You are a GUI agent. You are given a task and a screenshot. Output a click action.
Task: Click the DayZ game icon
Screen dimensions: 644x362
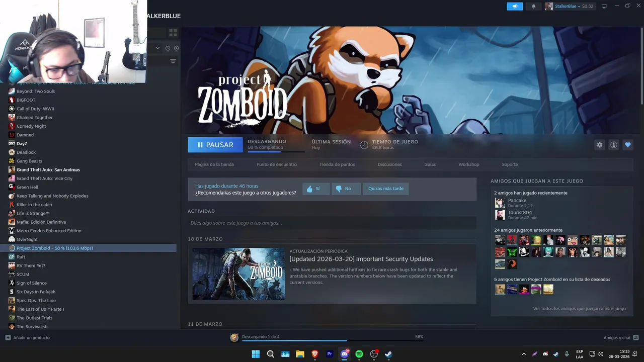[x=12, y=143]
